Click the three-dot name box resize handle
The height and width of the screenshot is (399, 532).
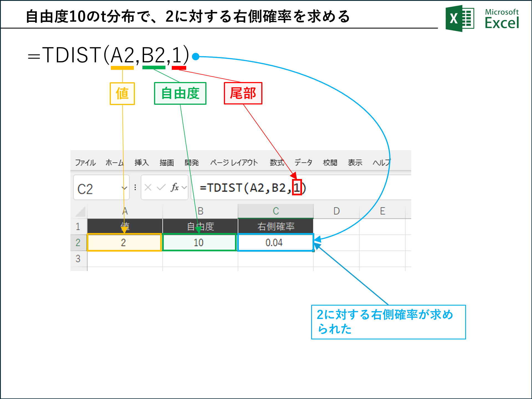pyautogui.click(x=135, y=188)
